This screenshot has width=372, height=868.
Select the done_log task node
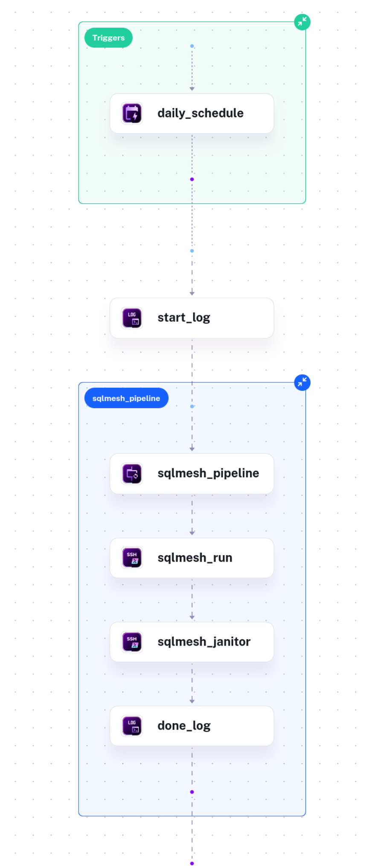(x=192, y=726)
